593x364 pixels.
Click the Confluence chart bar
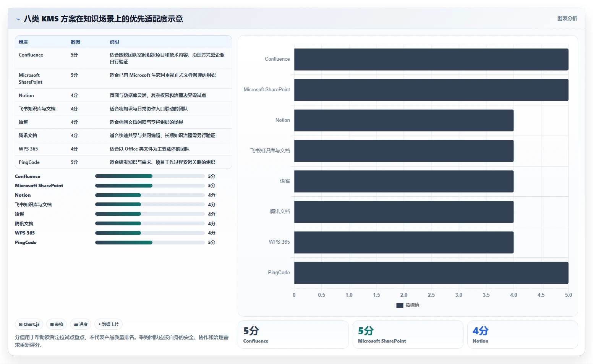point(431,59)
